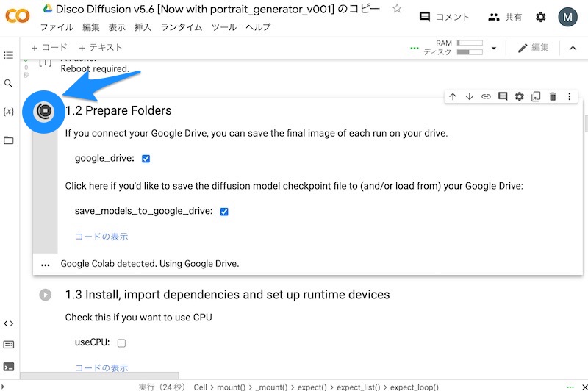Move cell up with the arrow icon
Screen dimensions: 588x391
453,96
